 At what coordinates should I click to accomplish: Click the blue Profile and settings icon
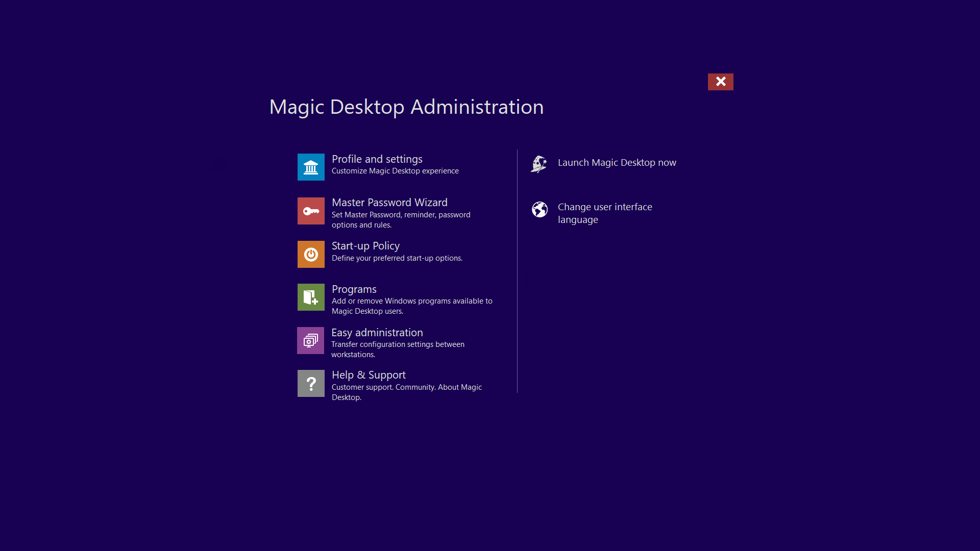click(x=311, y=167)
